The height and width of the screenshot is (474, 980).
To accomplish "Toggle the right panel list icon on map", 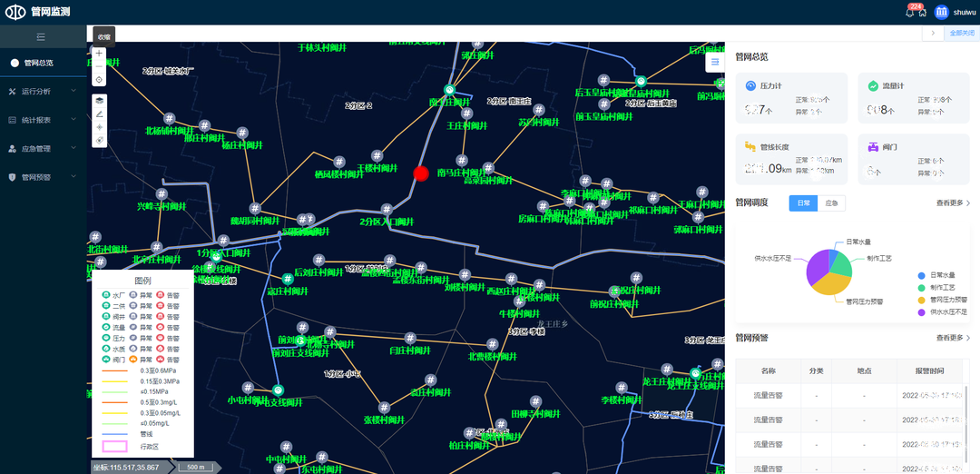I will [715, 62].
